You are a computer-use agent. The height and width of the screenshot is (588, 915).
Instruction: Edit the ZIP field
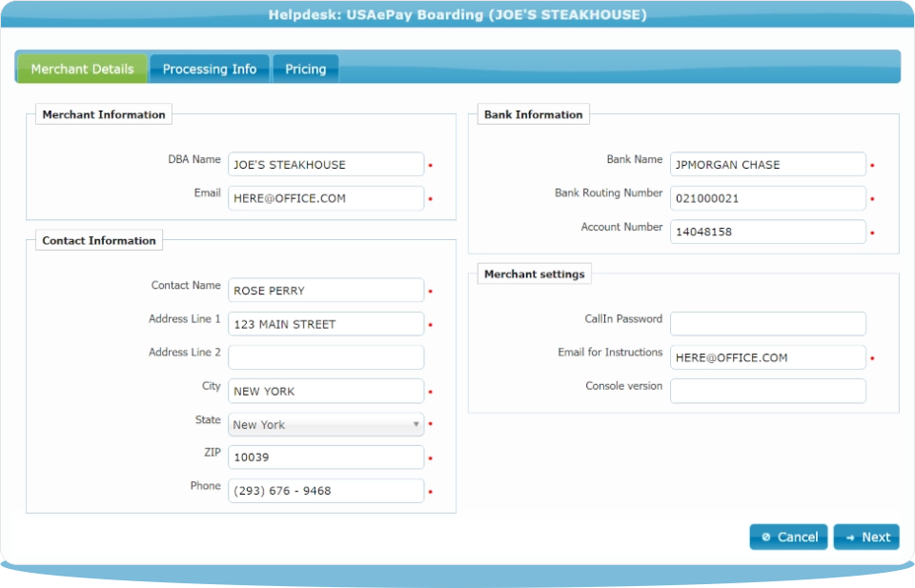coord(326,457)
